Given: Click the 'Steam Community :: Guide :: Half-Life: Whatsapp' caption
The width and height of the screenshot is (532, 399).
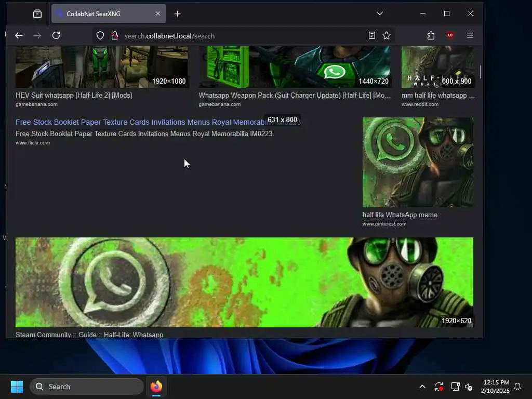Looking at the screenshot, I should click(x=89, y=335).
